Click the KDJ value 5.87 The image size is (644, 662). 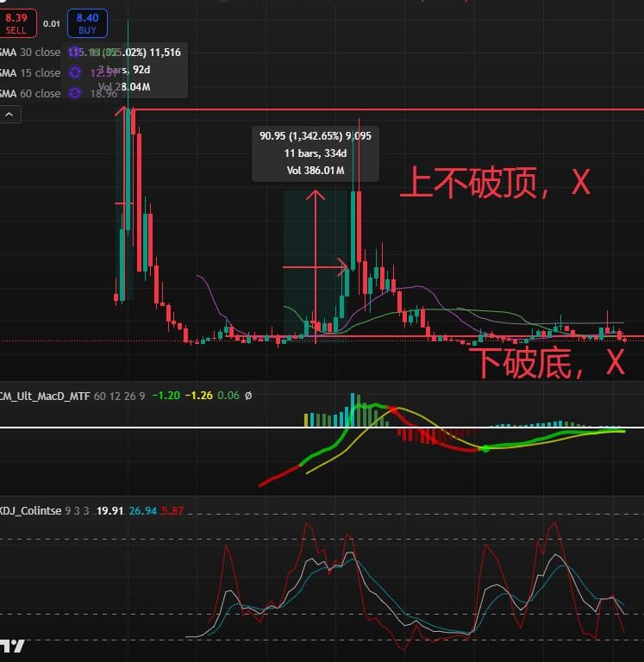(172, 511)
